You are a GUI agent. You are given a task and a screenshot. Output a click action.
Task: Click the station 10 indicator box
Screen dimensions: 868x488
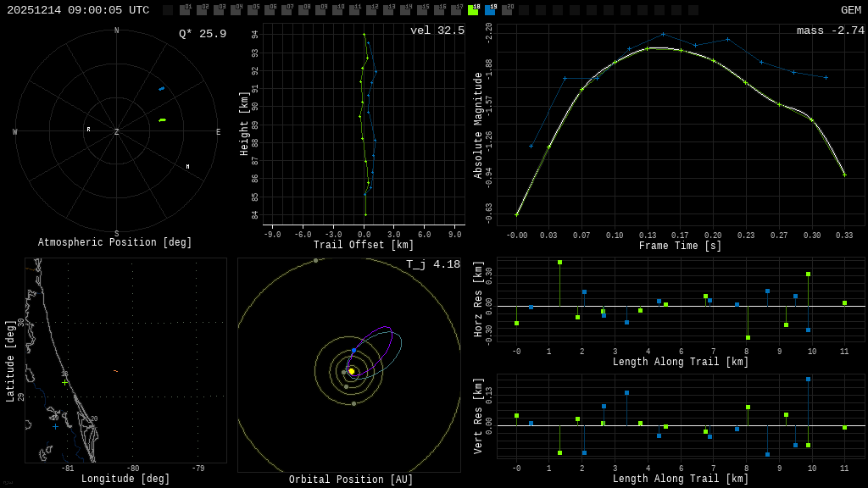pos(337,10)
